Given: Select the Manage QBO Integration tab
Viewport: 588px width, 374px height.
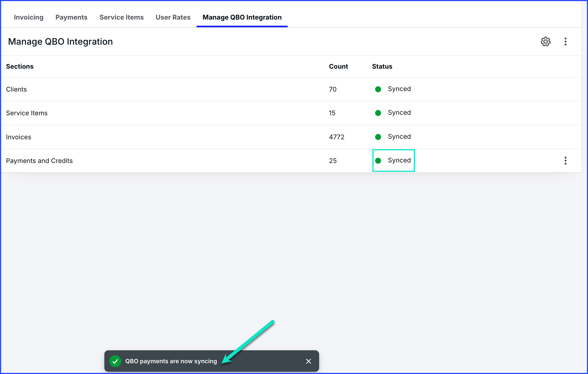Looking at the screenshot, I should (242, 17).
